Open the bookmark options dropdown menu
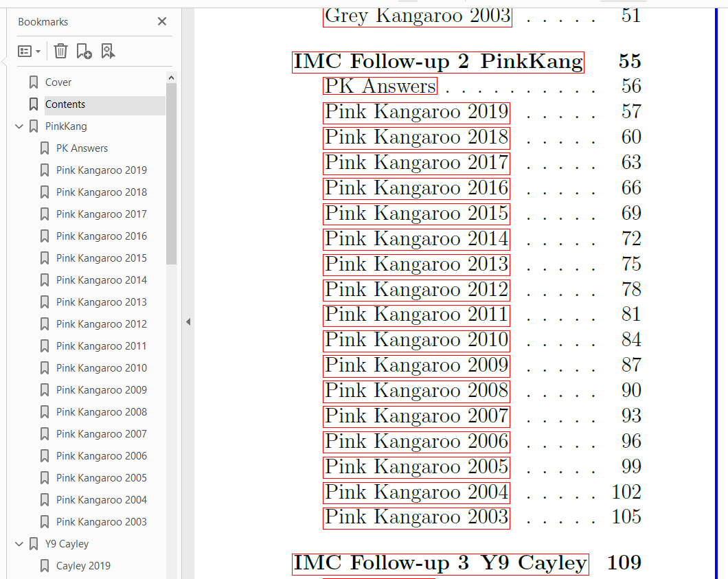The image size is (728, 579). pyautogui.click(x=29, y=51)
